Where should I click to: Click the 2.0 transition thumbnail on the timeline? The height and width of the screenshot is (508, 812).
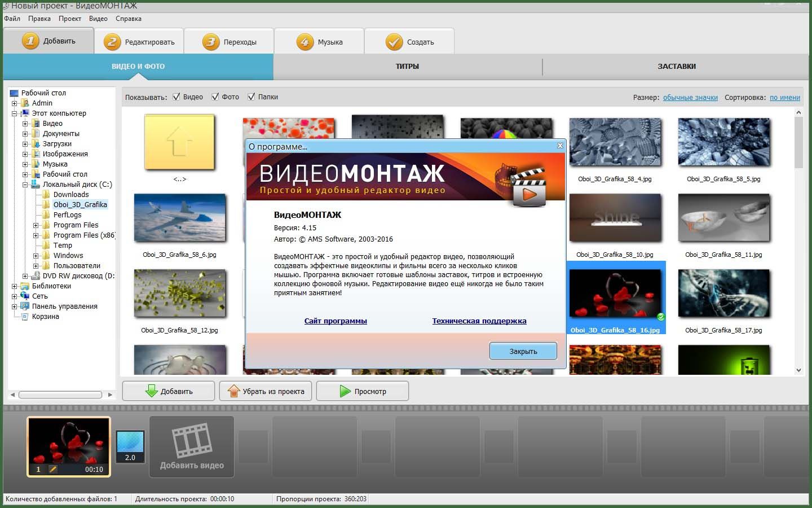[x=130, y=446]
